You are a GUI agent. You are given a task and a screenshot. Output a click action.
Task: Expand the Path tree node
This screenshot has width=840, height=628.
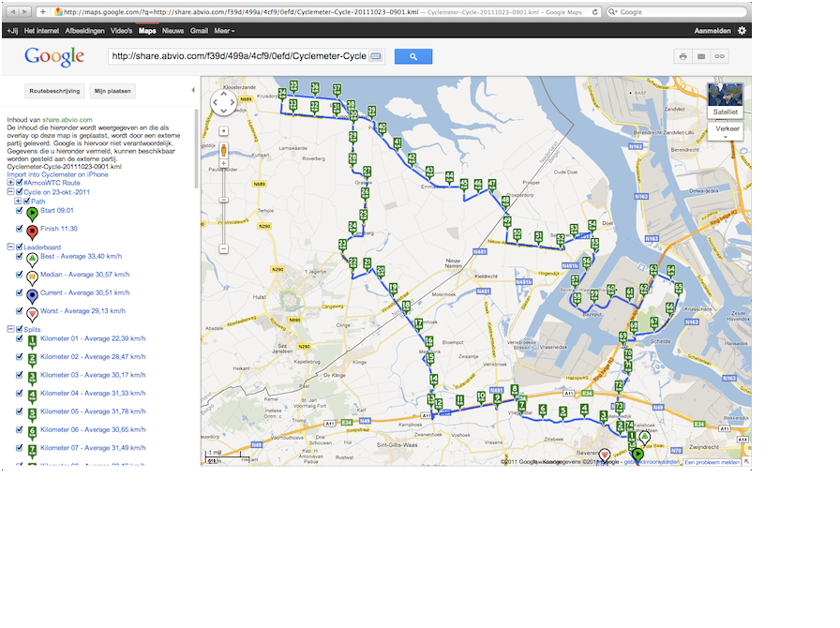18,202
